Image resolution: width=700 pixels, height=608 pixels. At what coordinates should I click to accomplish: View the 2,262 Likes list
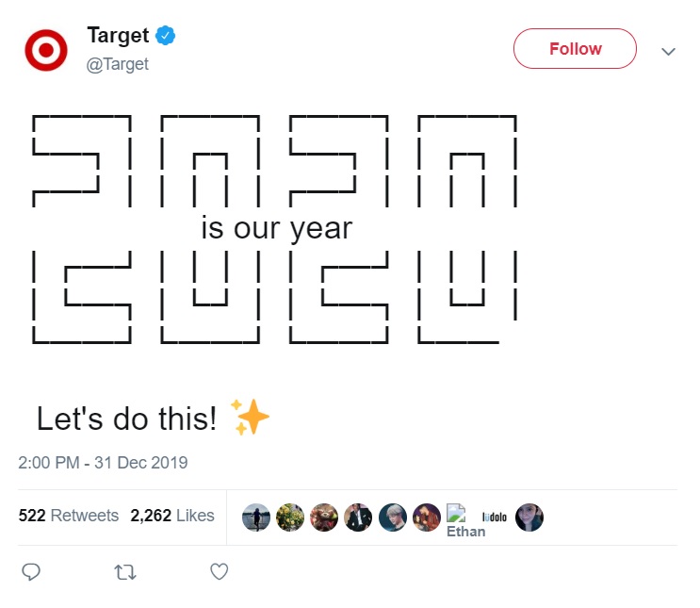[172, 516]
